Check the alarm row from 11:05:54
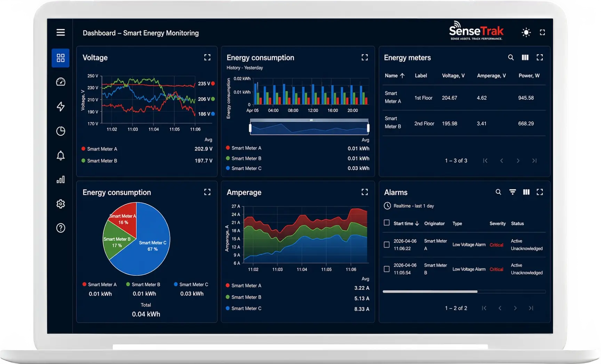 point(386,269)
